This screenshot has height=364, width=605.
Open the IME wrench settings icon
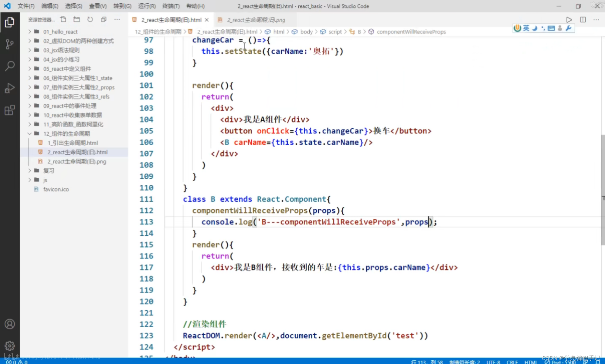click(569, 28)
